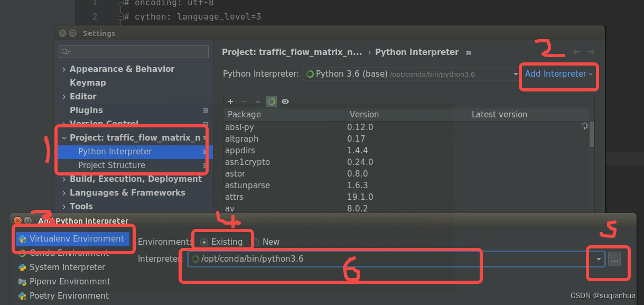Collapse the Project: traffic_flow_matrix_n section
This screenshot has width=644, height=305.
tap(64, 137)
